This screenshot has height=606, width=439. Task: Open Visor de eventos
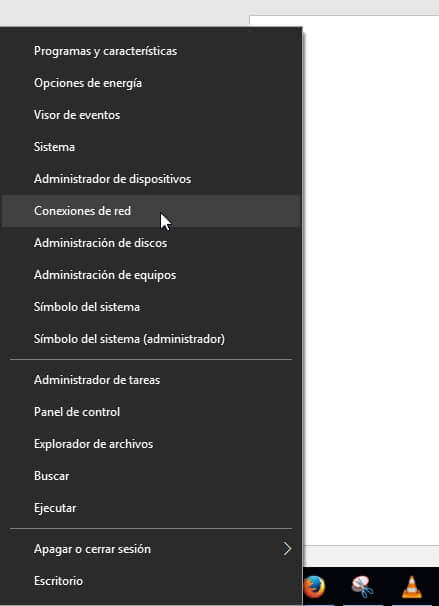tap(151, 115)
